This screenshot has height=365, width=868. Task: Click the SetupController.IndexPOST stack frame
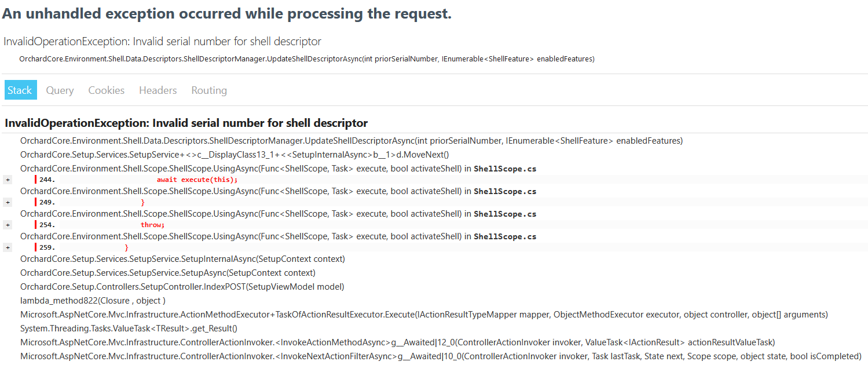(182, 286)
